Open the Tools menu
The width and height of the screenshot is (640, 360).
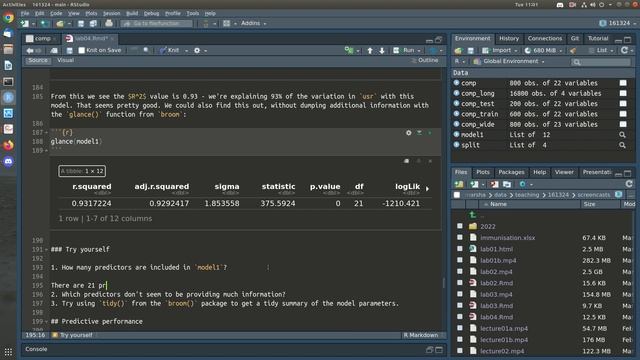coord(193,13)
